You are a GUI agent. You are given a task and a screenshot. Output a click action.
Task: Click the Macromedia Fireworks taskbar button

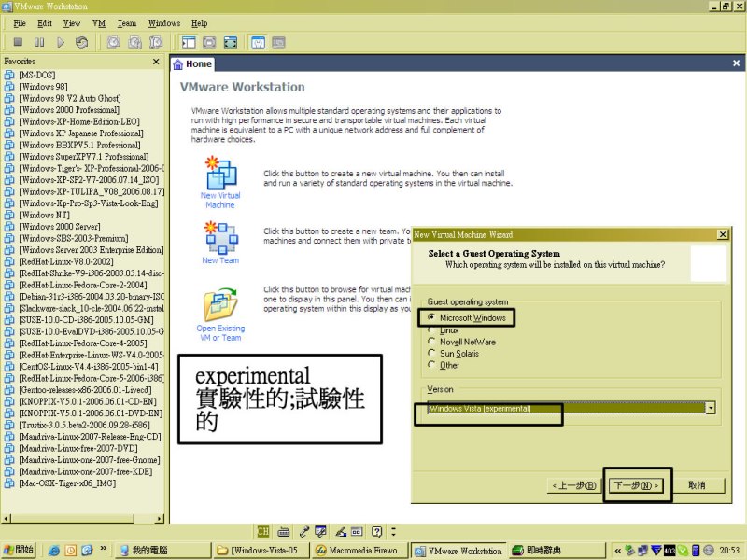pos(360,551)
